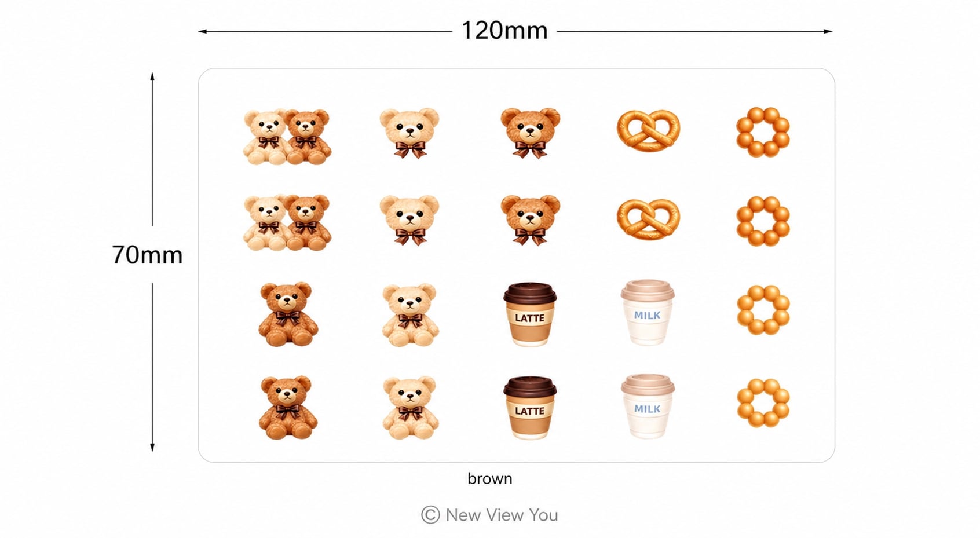Select the bottom-row sitting brown bear sticker
Image resolution: width=980 pixels, height=538 pixels.
click(288, 408)
